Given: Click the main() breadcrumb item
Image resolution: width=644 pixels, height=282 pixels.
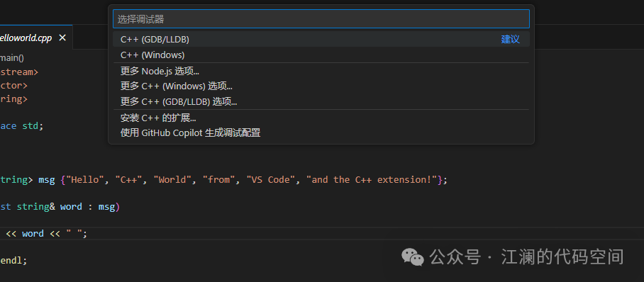Looking at the screenshot, I should point(12,58).
